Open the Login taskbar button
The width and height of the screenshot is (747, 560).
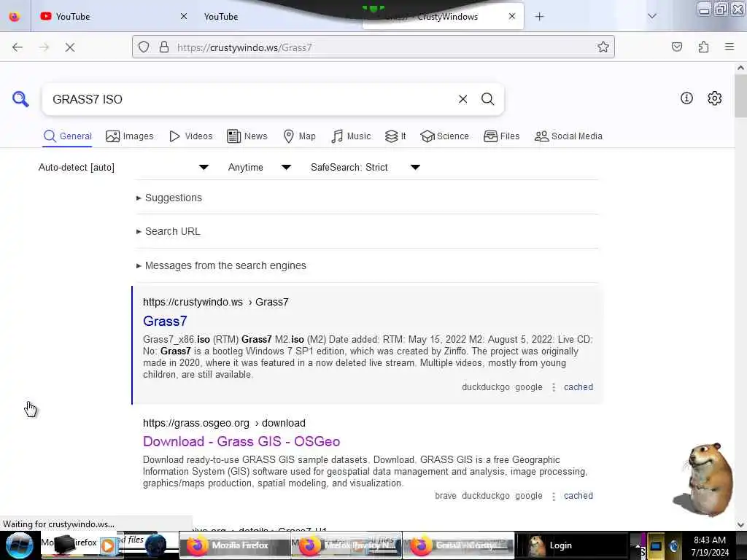[x=571, y=545]
